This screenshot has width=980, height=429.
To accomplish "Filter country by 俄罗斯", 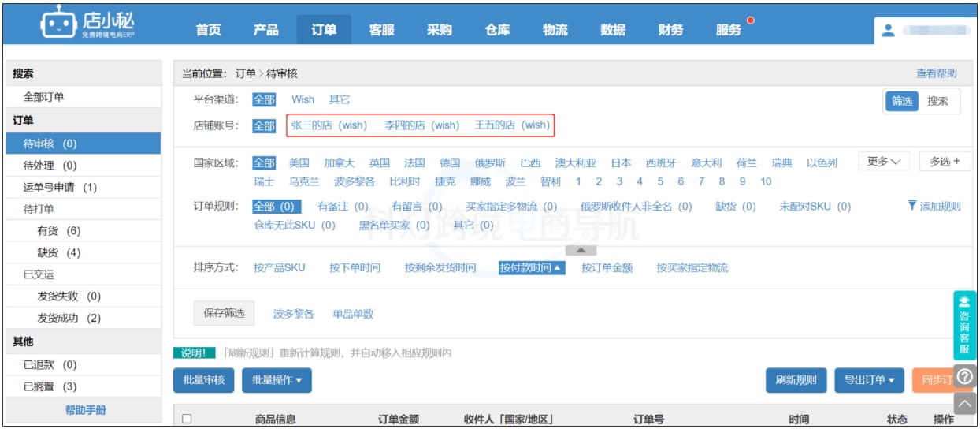I will tap(490, 163).
